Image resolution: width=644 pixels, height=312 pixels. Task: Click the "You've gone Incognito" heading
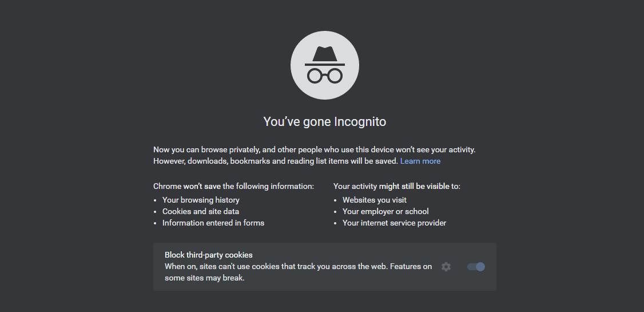[x=324, y=122]
